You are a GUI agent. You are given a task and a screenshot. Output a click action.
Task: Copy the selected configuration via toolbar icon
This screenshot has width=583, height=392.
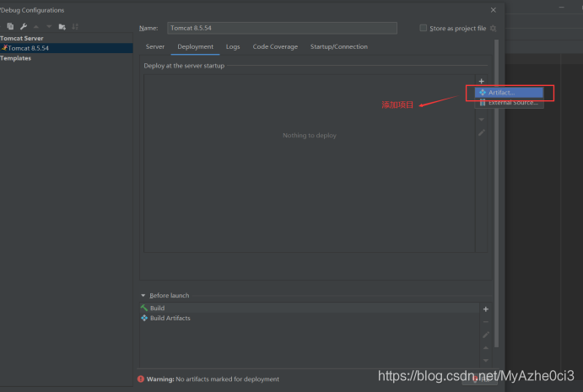point(10,26)
